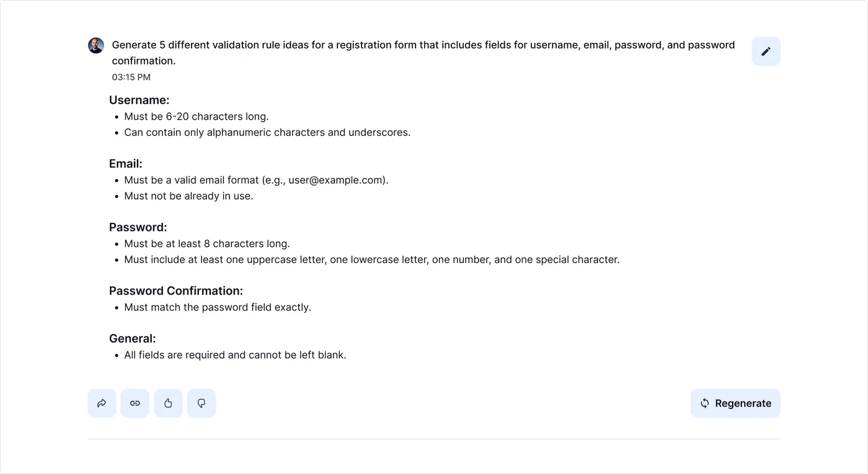Click the uppercase letter requirement bullet
The width and height of the screenshot is (868, 474).
(x=372, y=259)
